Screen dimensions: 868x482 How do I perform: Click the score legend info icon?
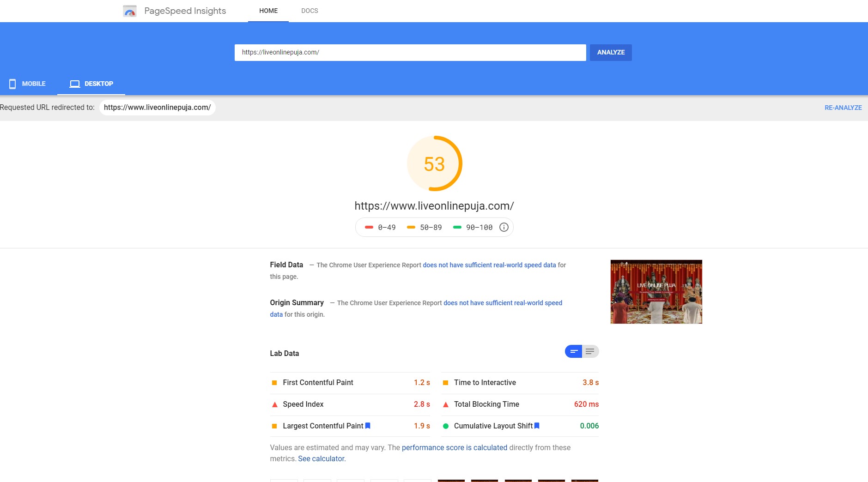click(x=504, y=227)
